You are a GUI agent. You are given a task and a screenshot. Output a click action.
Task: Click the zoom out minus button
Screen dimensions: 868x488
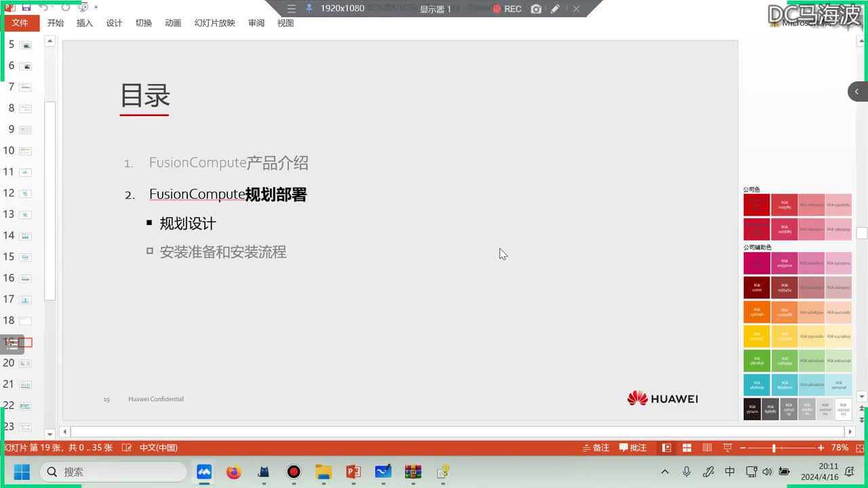743,448
